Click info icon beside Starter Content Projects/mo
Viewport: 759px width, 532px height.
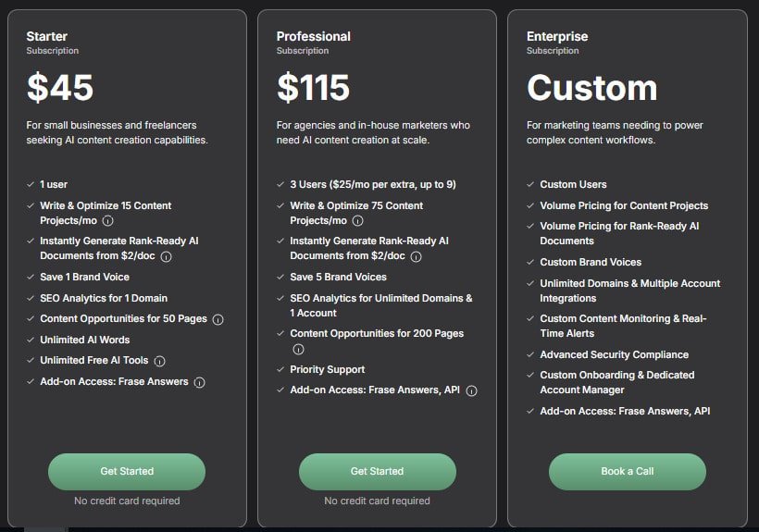point(108,221)
